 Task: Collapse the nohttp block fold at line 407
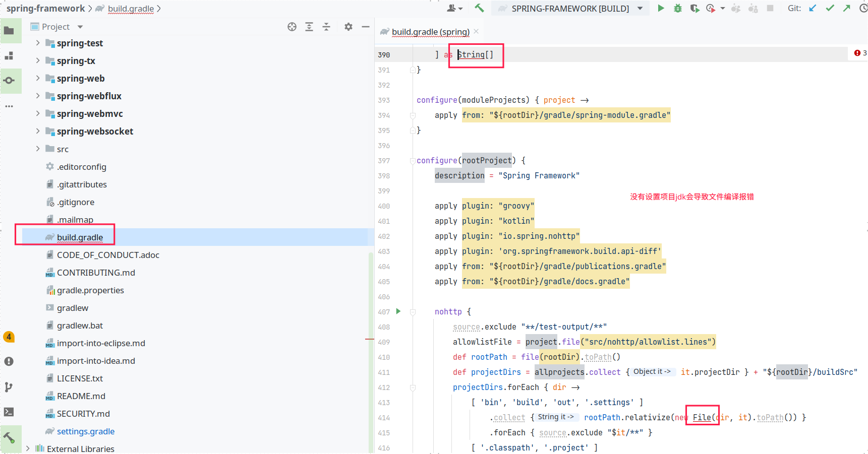(x=413, y=312)
